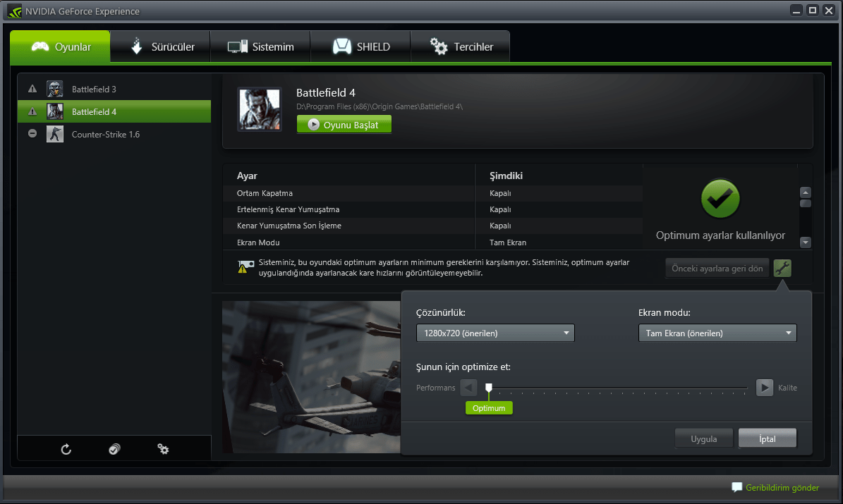Screen dimensions: 843x504
Task: Click the Tam Ekran value cell
Action: click(507, 242)
